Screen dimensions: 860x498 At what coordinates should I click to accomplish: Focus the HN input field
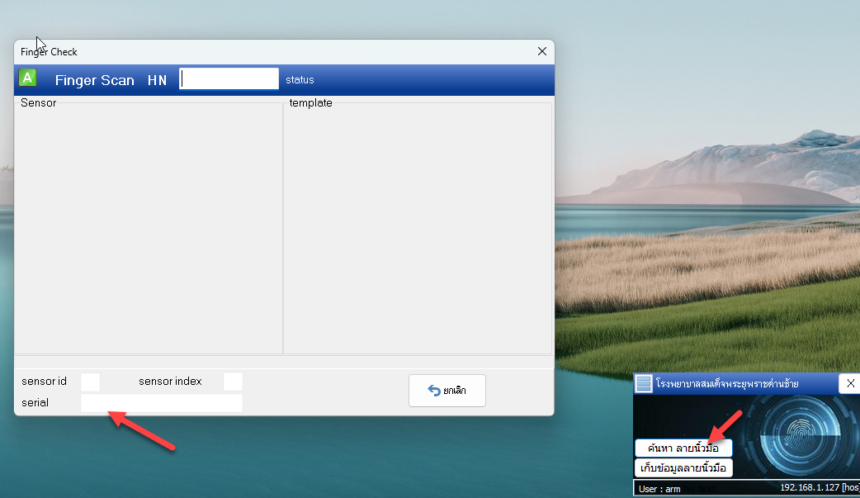click(229, 80)
